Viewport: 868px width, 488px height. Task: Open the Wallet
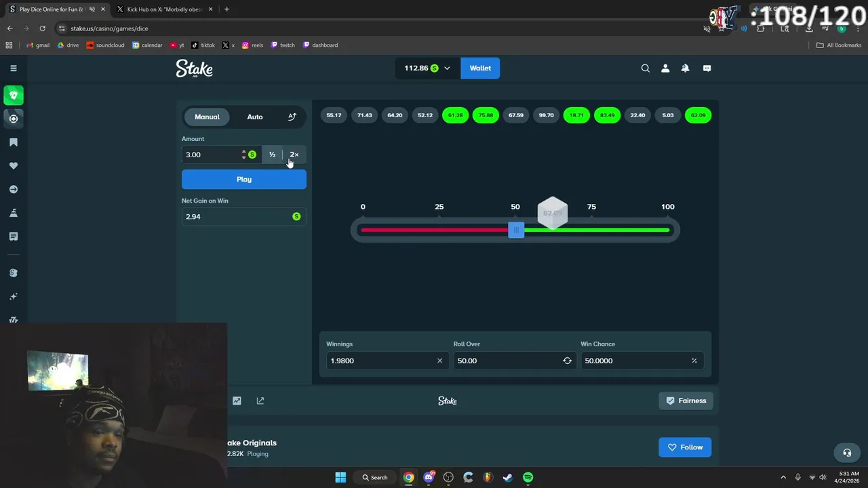pyautogui.click(x=480, y=68)
